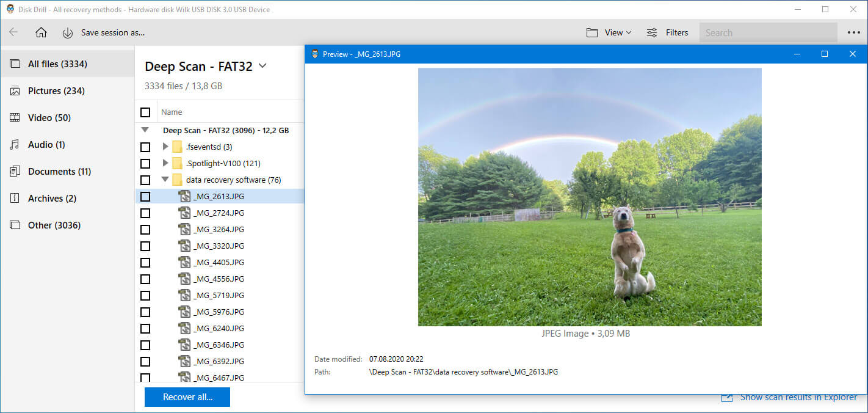Click the _MG_2724.JPG file icon
Viewport: 868px width, 413px height.
pyautogui.click(x=184, y=213)
